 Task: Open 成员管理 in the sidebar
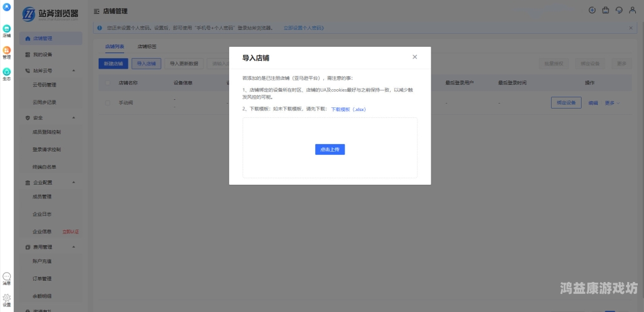(42, 197)
